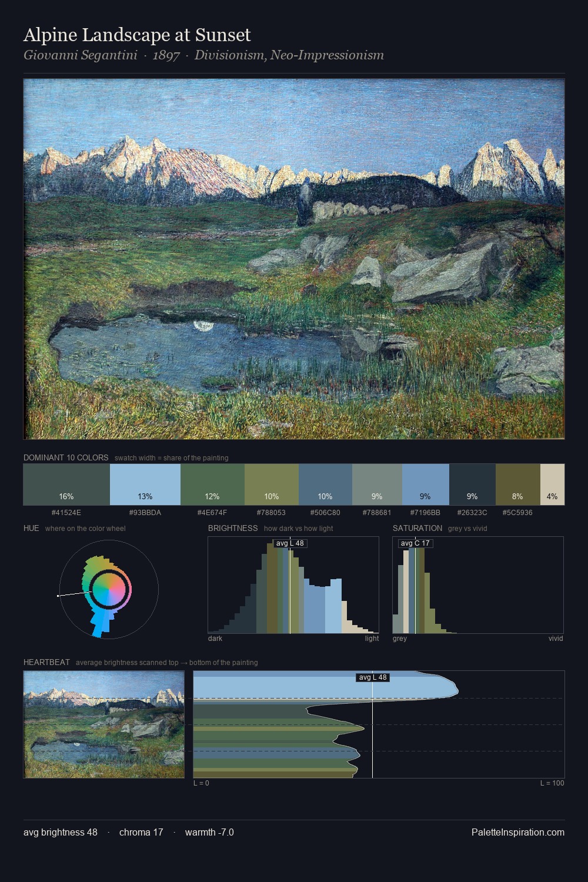This screenshot has width=588, height=882.
Task: Click the title 'Alpine Landscape at Sunset'
Action: coord(137,35)
